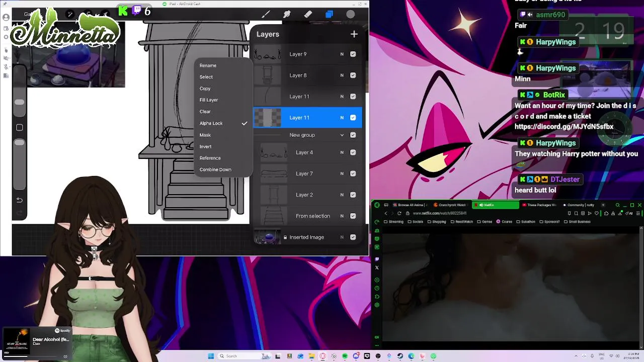Viewport: 644px width, 362px height.
Task: Open blend mode N for Layer 4
Action: pyautogui.click(x=342, y=152)
